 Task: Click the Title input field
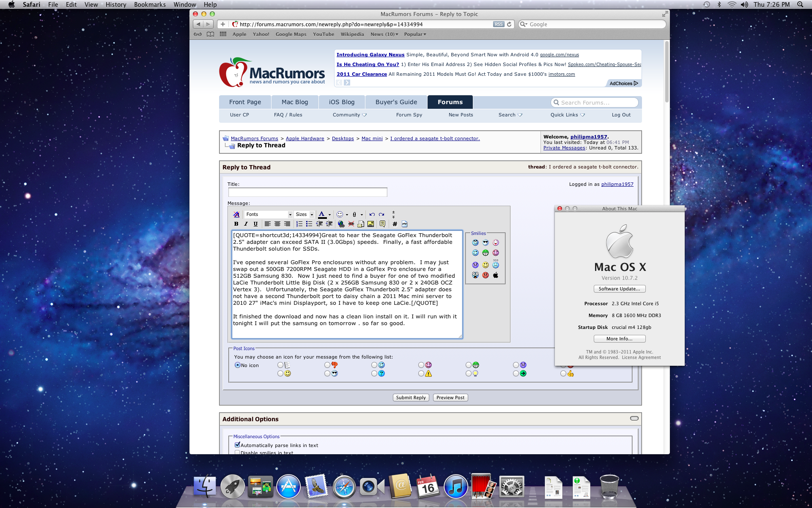(308, 192)
